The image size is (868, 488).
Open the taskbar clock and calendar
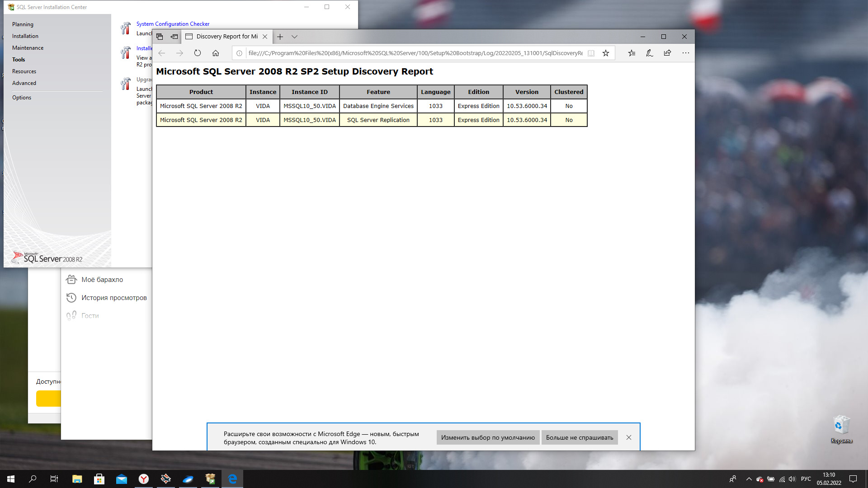(829, 479)
